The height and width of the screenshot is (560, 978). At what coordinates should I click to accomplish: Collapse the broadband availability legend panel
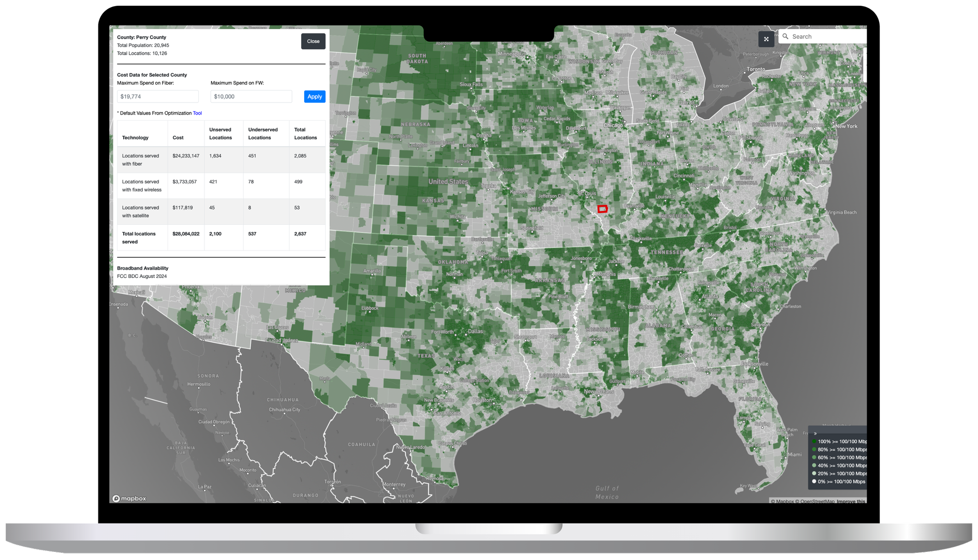point(815,433)
